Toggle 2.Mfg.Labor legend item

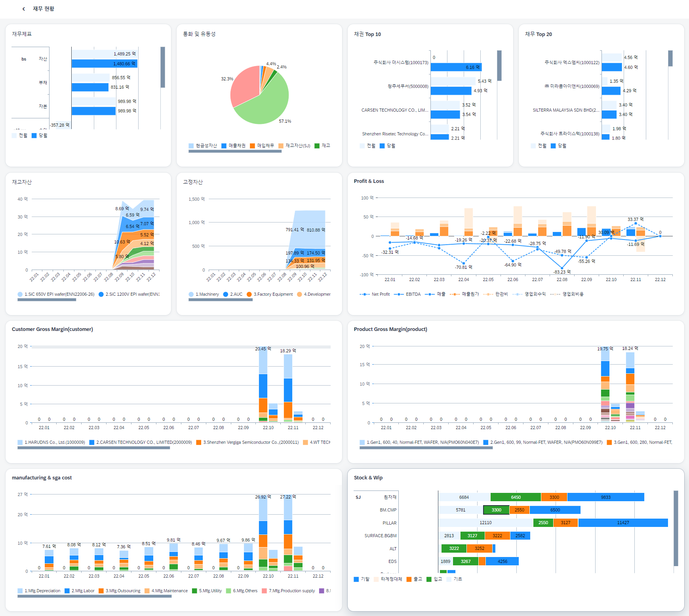[x=80, y=591]
